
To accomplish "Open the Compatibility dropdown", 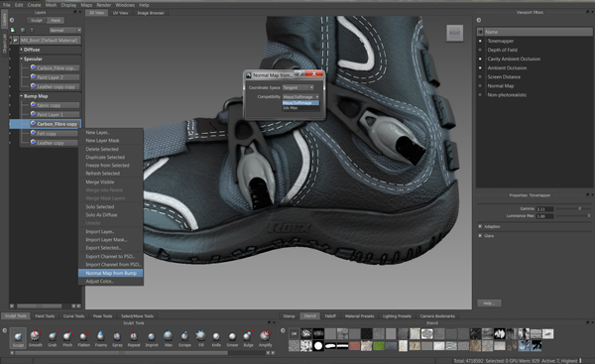I will [300, 97].
